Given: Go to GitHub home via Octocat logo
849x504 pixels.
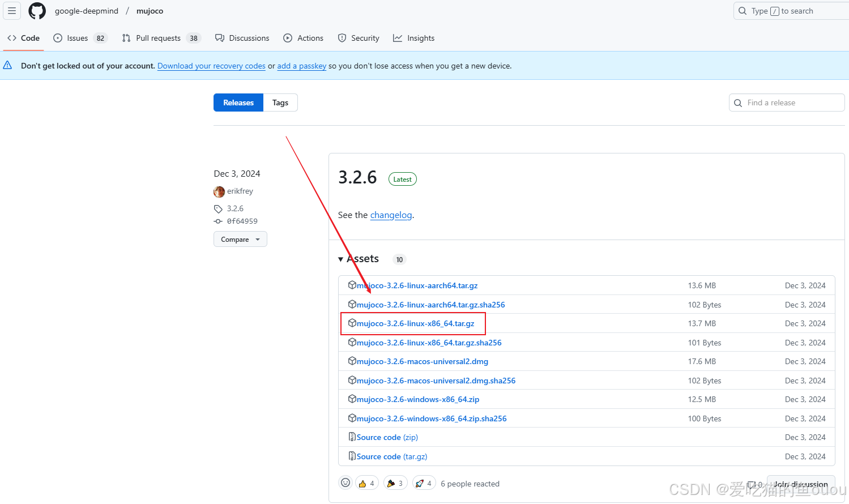Looking at the screenshot, I should pos(37,11).
